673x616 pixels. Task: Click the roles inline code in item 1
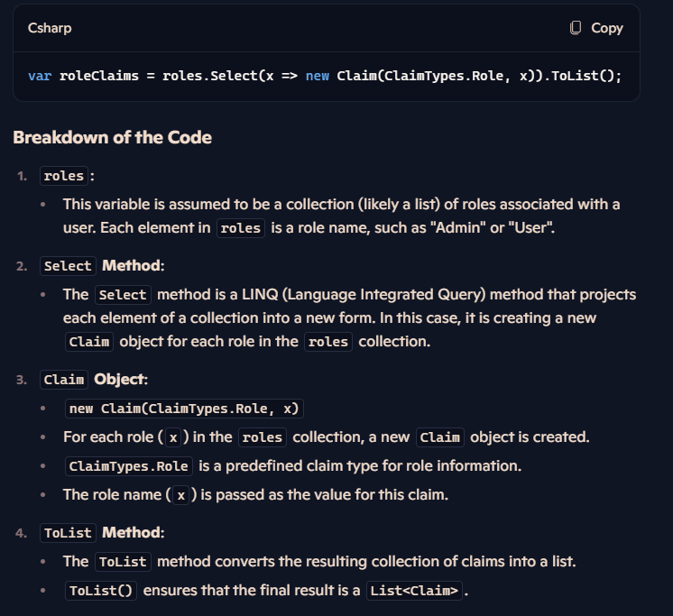(x=64, y=176)
